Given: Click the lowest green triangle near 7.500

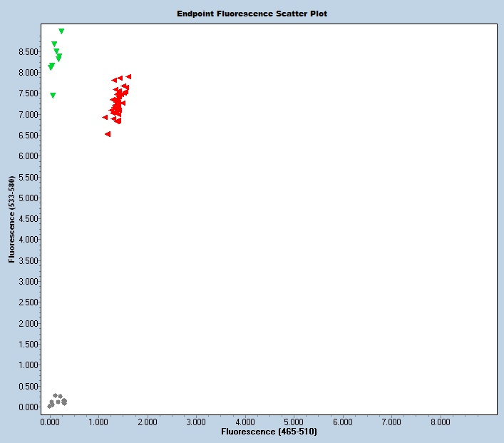Looking at the screenshot, I should [53, 96].
